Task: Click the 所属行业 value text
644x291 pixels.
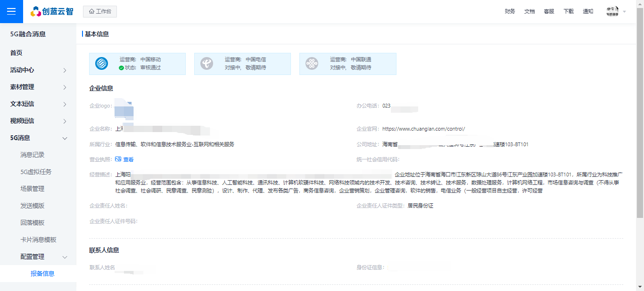Action: pos(174,144)
